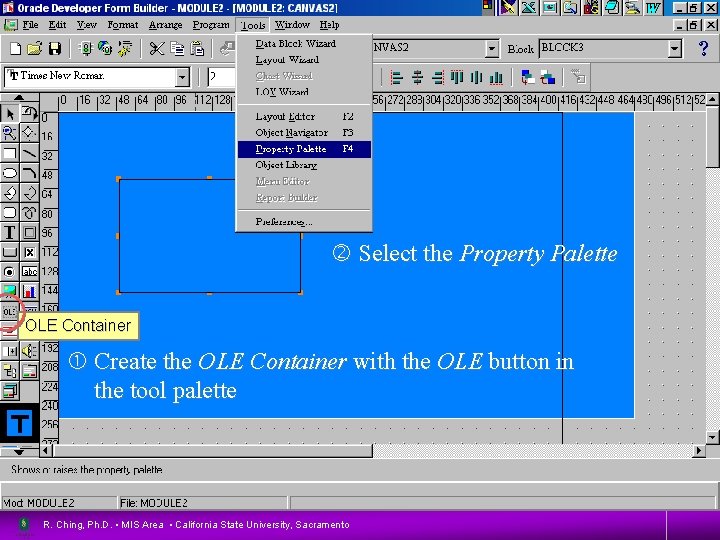
Task: Open the File menu
Action: tap(30, 25)
